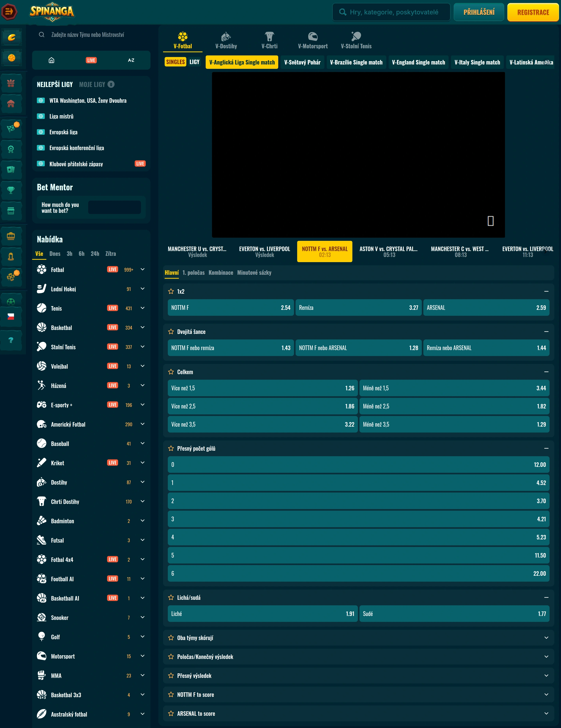
Task: Click the V-Chrti greyhound icon
Action: pyautogui.click(x=269, y=36)
